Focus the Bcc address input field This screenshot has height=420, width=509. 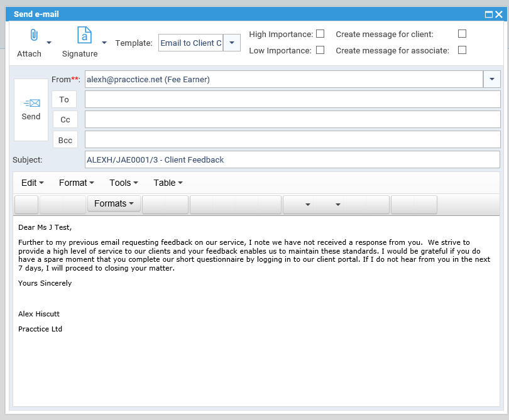coord(292,139)
